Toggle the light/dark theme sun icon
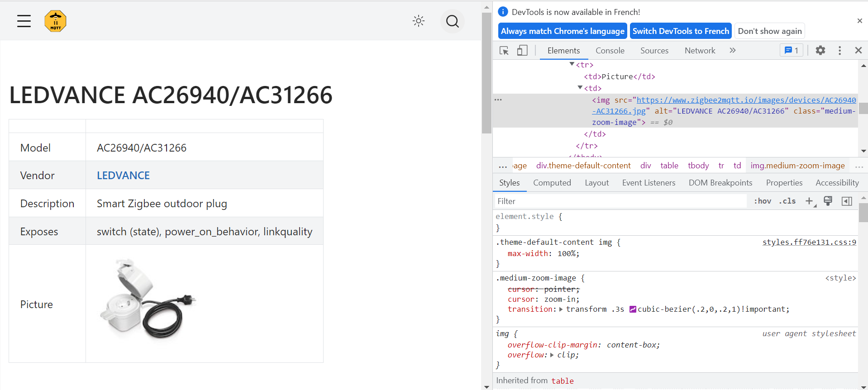The height and width of the screenshot is (390, 868). pyautogui.click(x=419, y=21)
